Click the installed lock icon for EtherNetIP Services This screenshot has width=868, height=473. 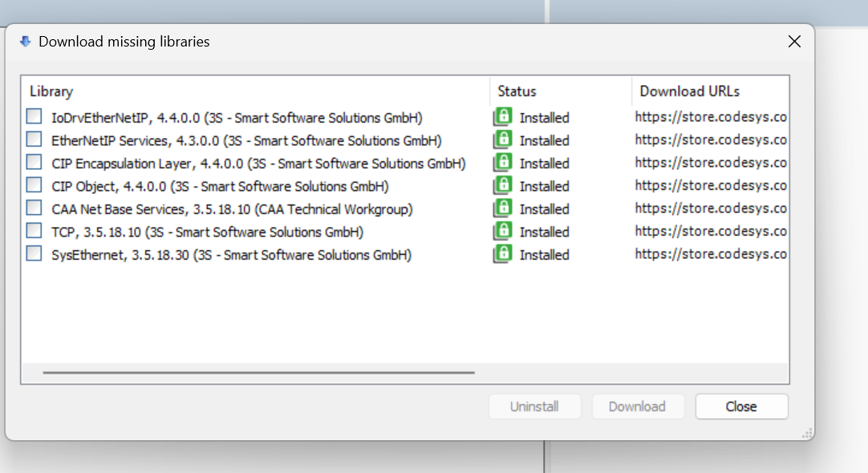[503, 139]
